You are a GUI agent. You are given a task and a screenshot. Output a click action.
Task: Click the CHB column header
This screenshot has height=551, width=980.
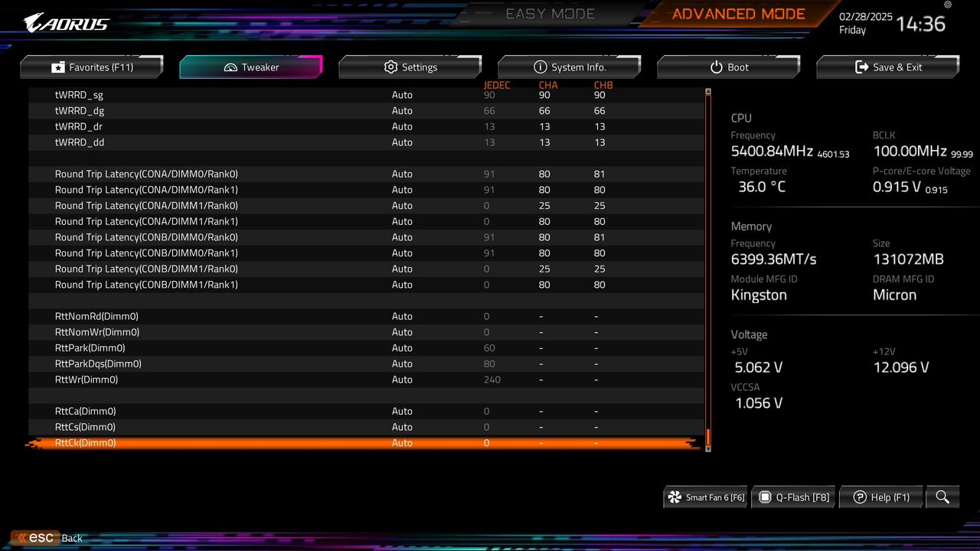(x=603, y=85)
